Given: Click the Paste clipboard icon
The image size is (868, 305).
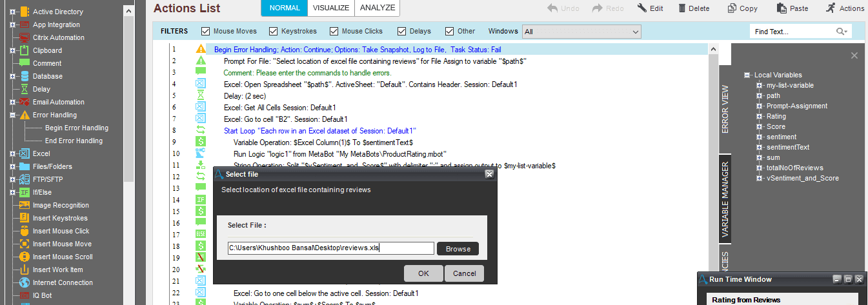Looking at the screenshot, I should 782,8.
